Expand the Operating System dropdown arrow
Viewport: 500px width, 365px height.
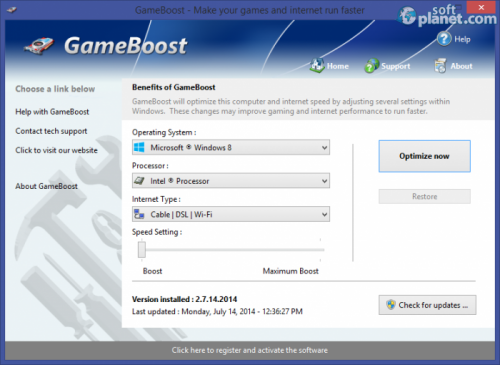tap(324, 147)
